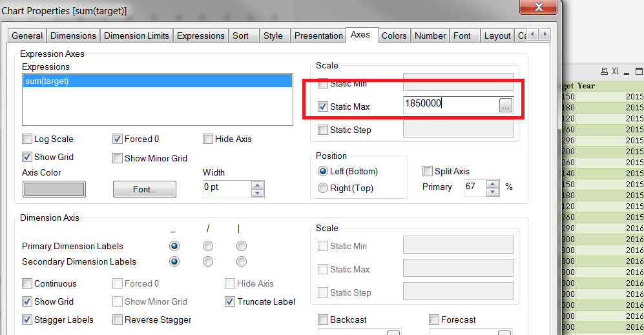Click the Font... button
This screenshot has height=335, width=644.
144,189
